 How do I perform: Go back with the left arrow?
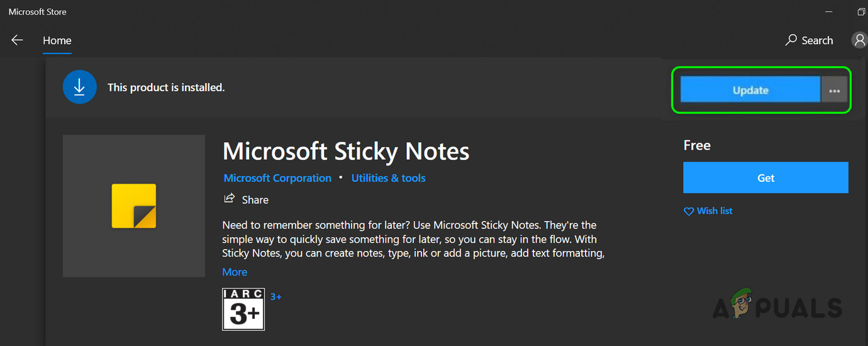(x=17, y=40)
